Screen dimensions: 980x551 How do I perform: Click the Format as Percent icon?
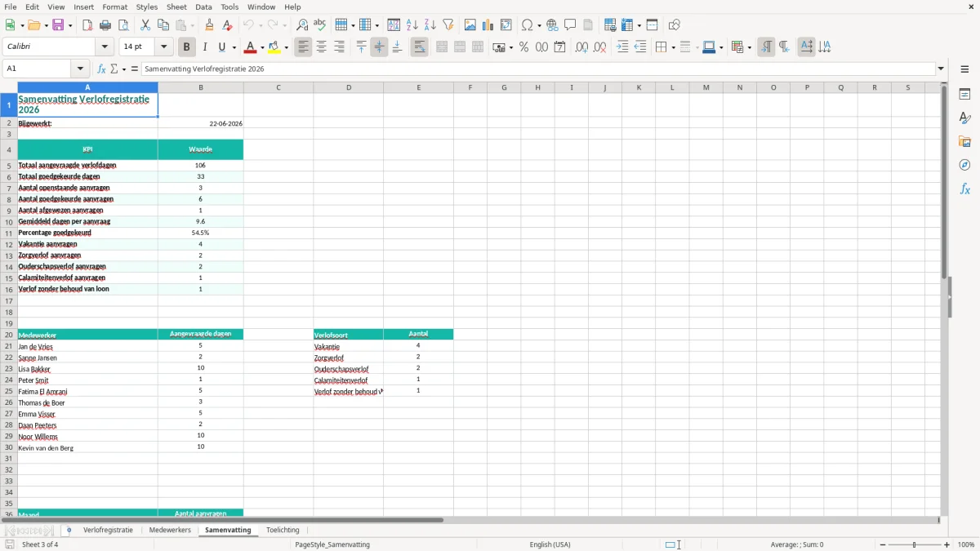point(524,47)
